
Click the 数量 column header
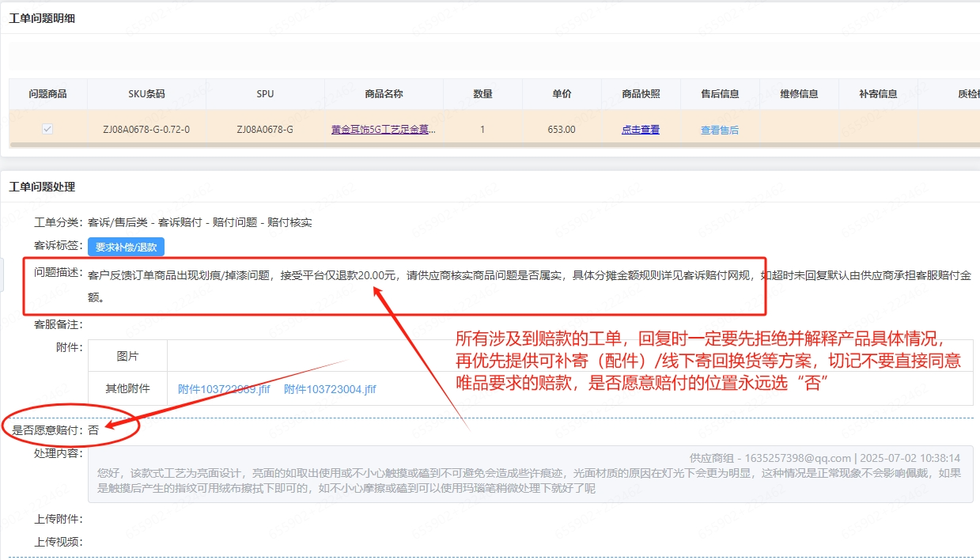(x=482, y=93)
